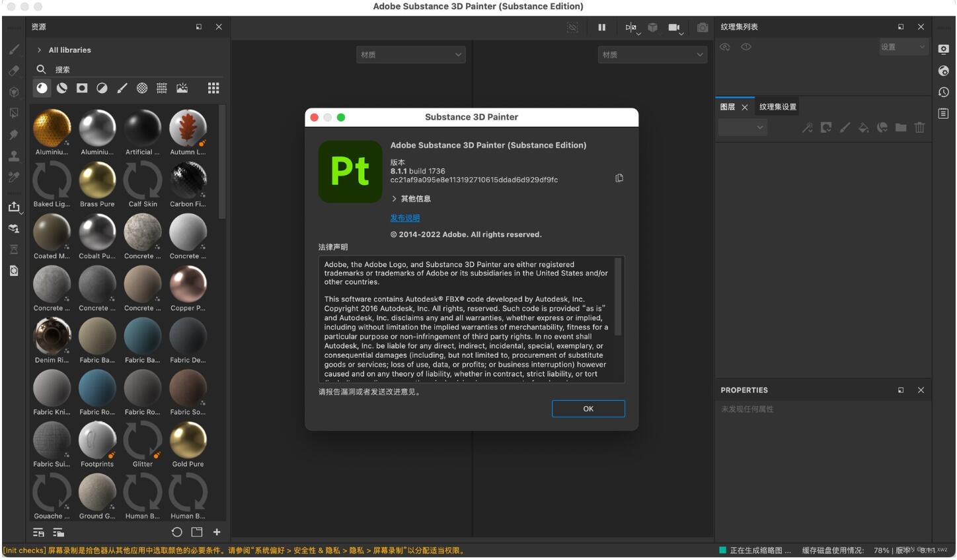Open left viewport 材质 dropdown
Image resolution: width=957 pixels, height=560 pixels.
pos(410,55)
